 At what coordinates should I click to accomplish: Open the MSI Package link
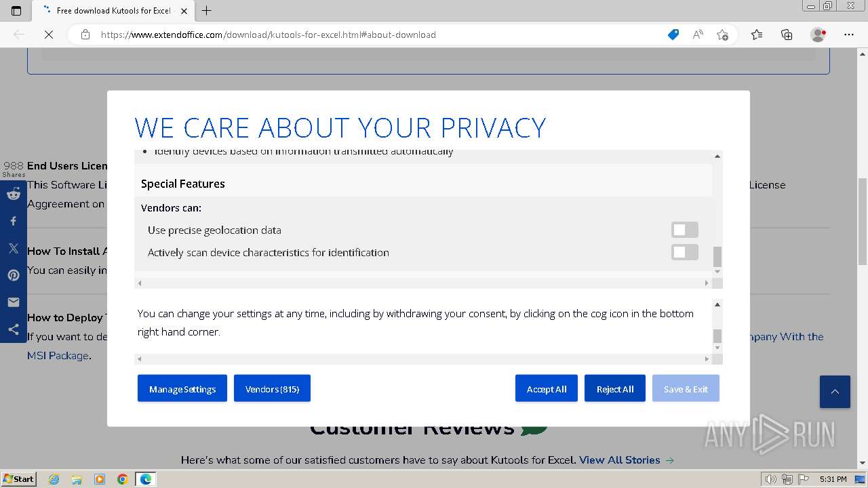click(x=58, y=355)
